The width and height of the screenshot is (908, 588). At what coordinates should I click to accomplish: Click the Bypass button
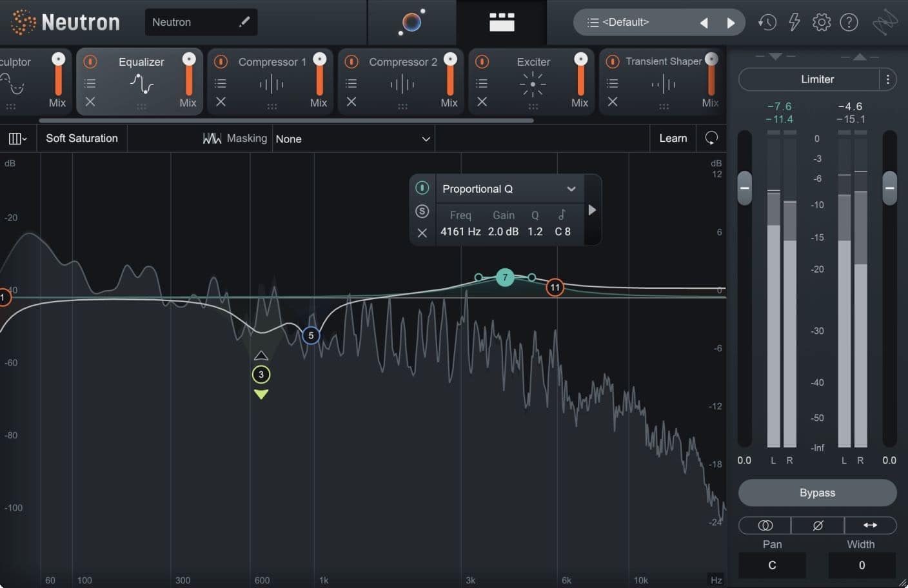pos(817,493)
